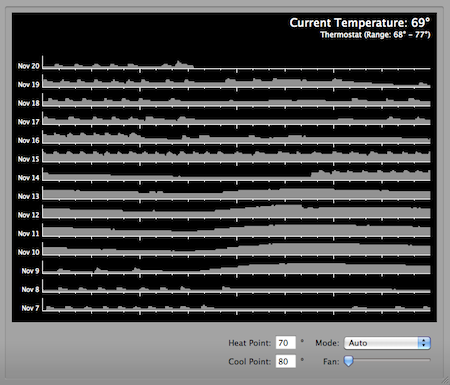Click the Heat Point input field

(x=286, y=343)
